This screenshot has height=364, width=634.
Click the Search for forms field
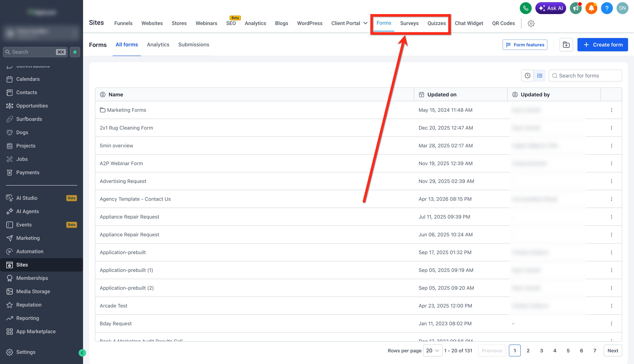coord(585,76)
